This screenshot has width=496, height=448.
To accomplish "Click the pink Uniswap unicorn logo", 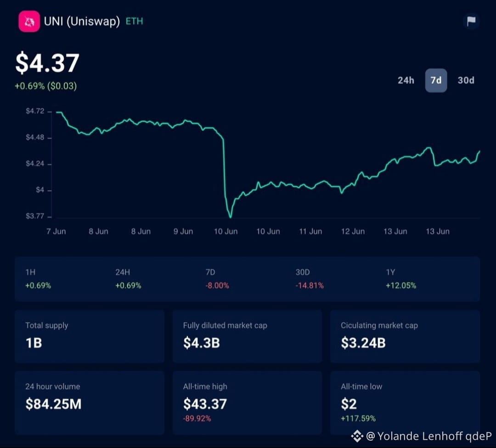I will tap(29, 22).
